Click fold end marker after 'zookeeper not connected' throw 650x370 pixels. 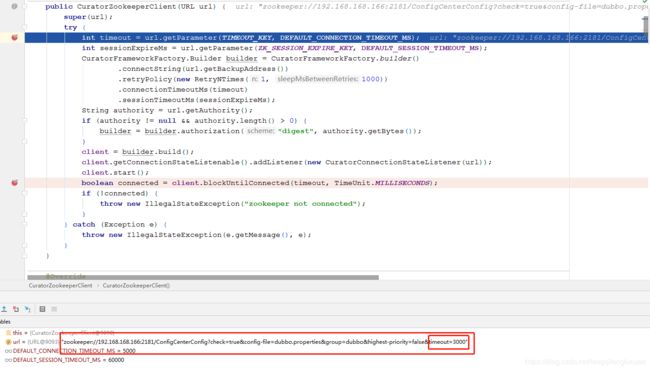(x=24, y=214)
